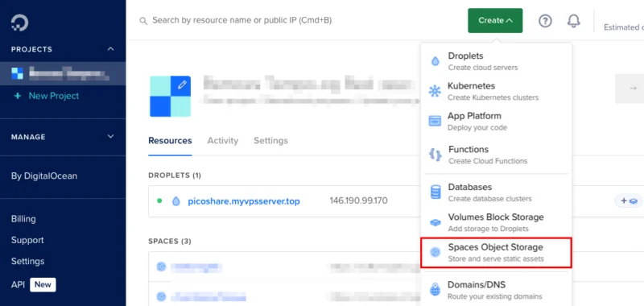Viewport: 644px width, 306px height.
Task: Open the help question mark icon
Action: coord(545,21)
